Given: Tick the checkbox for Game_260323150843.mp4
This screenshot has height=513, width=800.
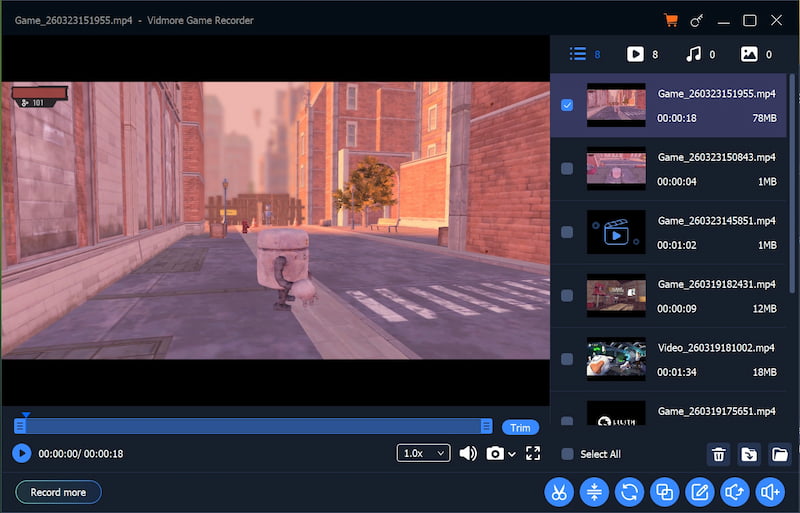Looking at the screenshot, I should (x=567, y=169).
